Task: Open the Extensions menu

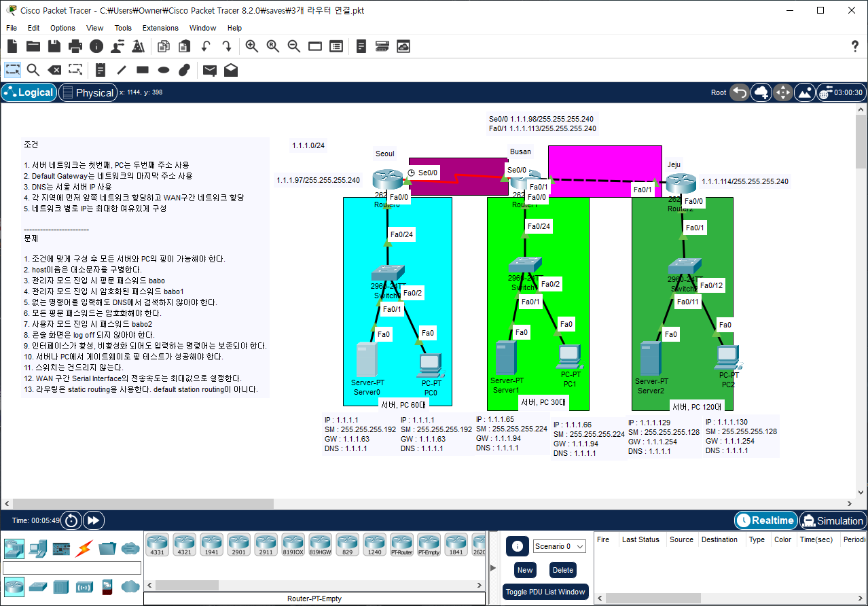Action: 160,28
